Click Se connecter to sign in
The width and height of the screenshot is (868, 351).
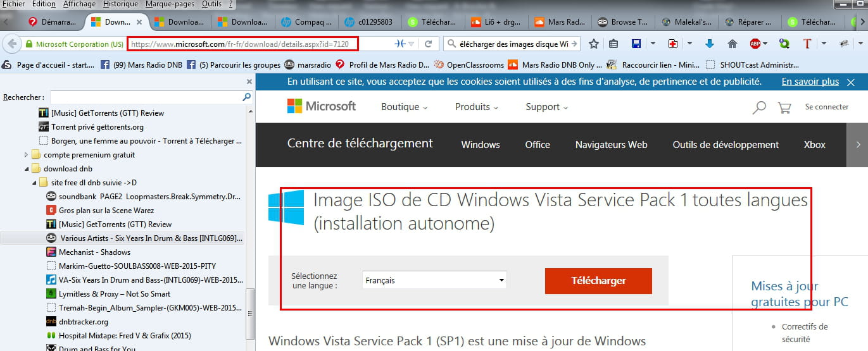[x=827, y=108]
